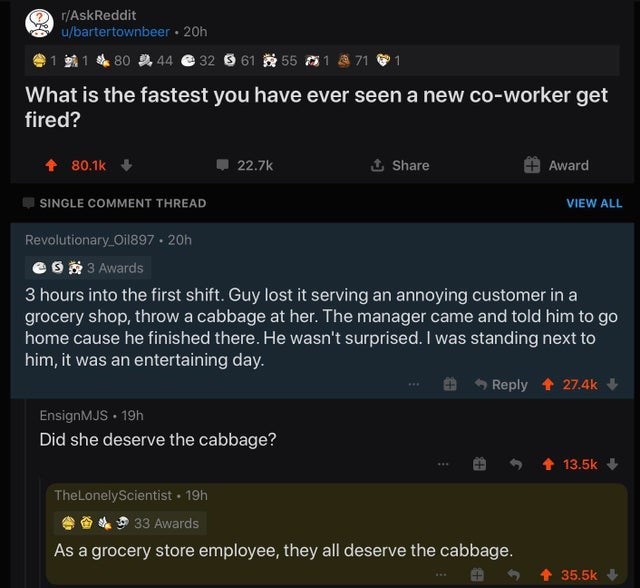Image resolution: width=640 pixels, height=588 pixels.
Task: Open overflow menu on Revolutionary_Oil897's comment
Action: click(413, 384)
